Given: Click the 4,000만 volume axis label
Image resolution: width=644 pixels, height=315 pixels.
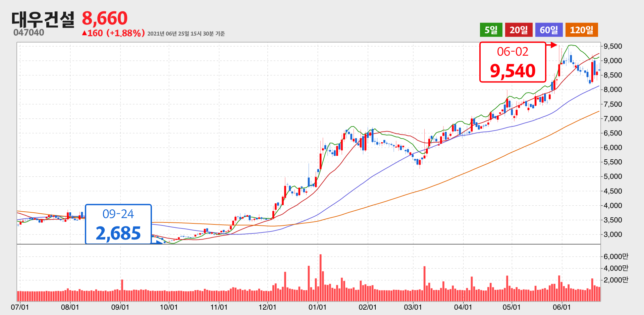Looking at the screenshot, I should [x=616, y=268].
